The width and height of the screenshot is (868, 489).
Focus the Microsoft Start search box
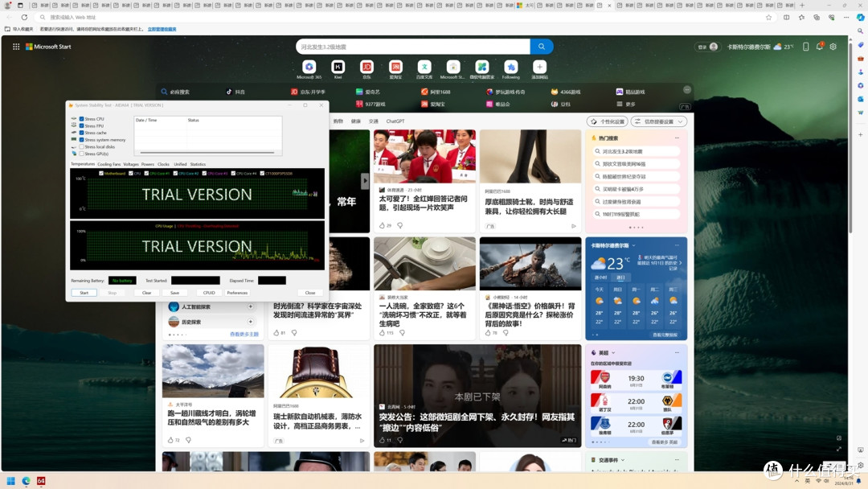point(413,47)
